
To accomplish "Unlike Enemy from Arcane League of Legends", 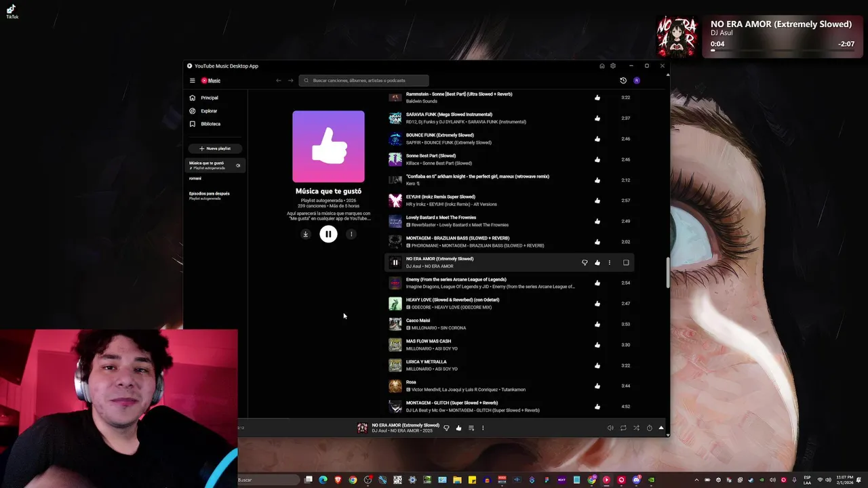I will [597, 283].
